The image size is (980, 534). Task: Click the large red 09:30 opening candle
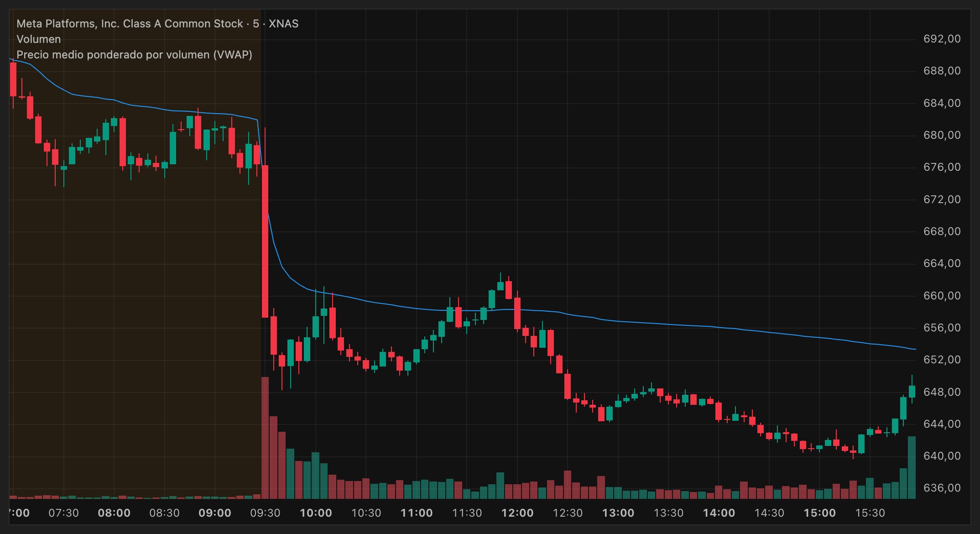click(265, 241)
